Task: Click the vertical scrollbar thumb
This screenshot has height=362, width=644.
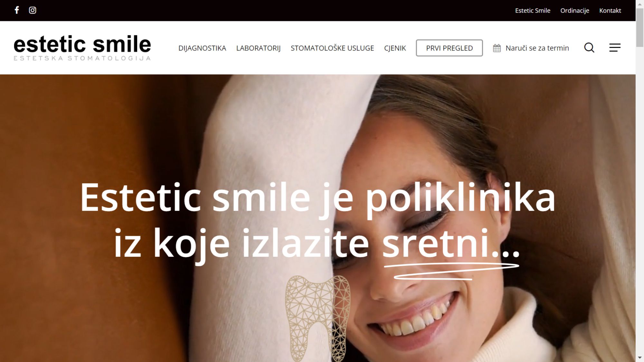Action: [x=640, y=28]
